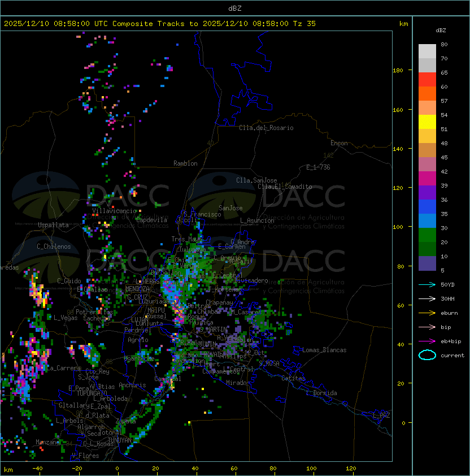Click the 'Clla.El_Cavadito' map label

coord(285,187)
